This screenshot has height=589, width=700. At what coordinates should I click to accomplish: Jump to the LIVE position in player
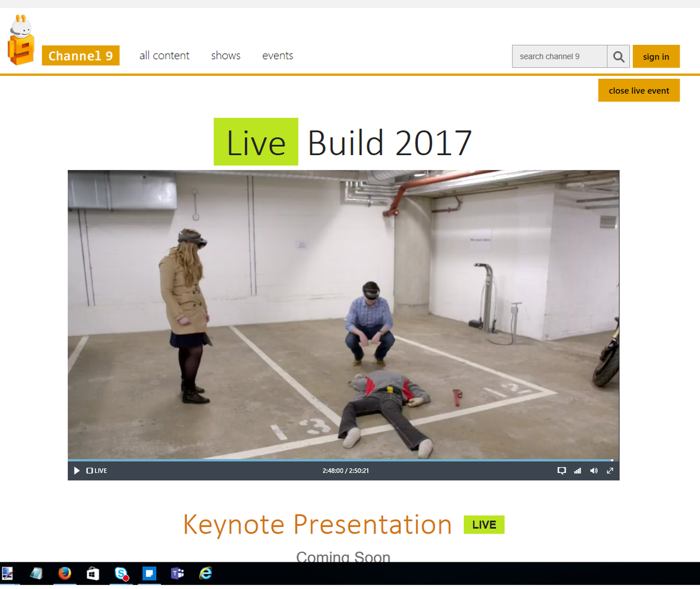tap(97, 471)
